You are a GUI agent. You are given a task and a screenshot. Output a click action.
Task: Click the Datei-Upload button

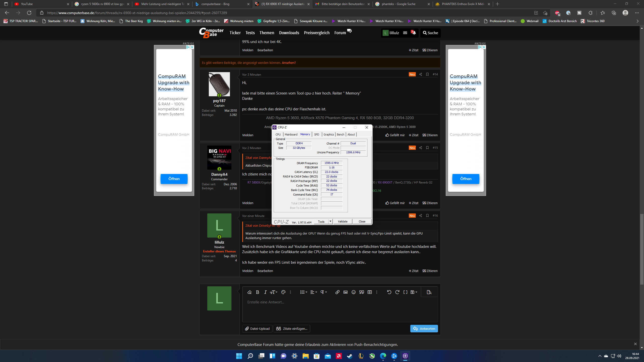tap(257, 329)
